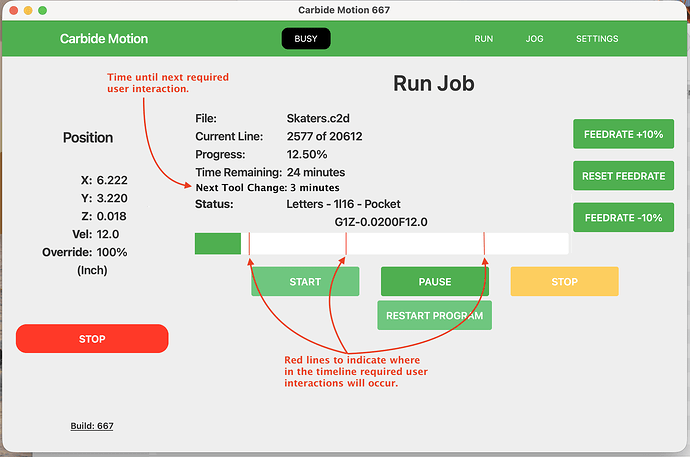This screenshot has height=457, width=690.
Task: Switch to the JOG tab
Action: (x=534, y=39)
